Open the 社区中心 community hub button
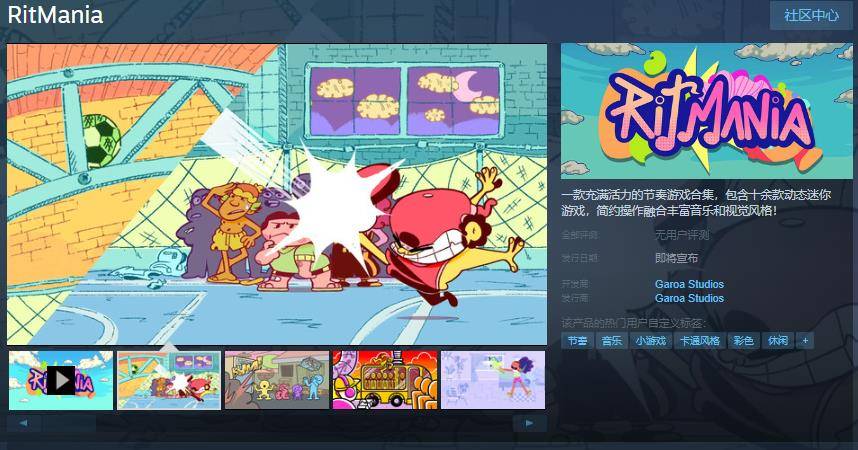This screenshot has width=858, height=450. point(810,15)
